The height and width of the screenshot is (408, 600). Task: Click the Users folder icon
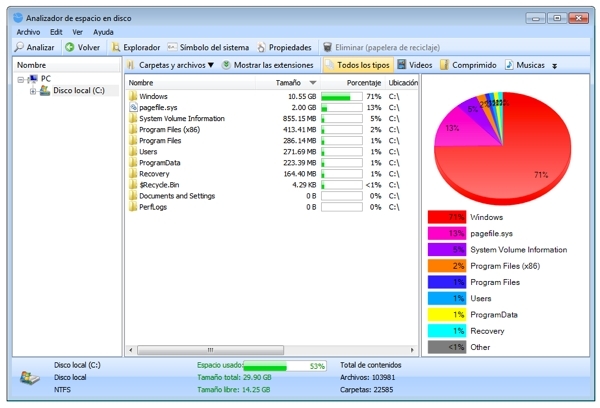[x=133, y=152]
